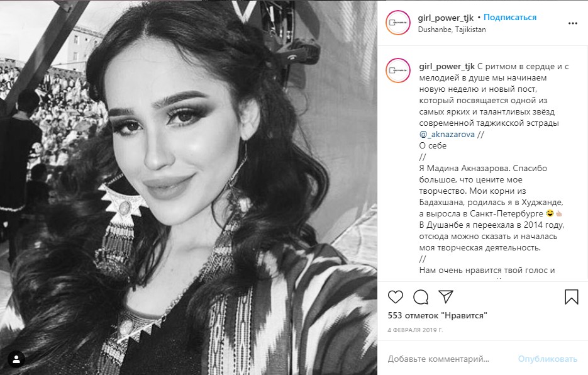Open the comment bubble icon
The image size is (588, 375).
[421, 297]
